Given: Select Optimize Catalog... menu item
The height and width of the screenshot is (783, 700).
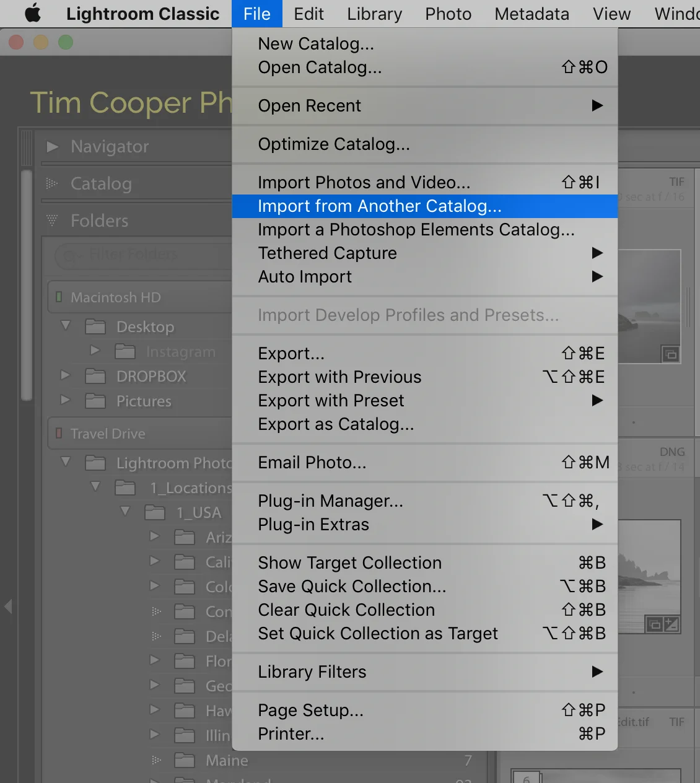Looking at the screenshot, I should point(425,144).
